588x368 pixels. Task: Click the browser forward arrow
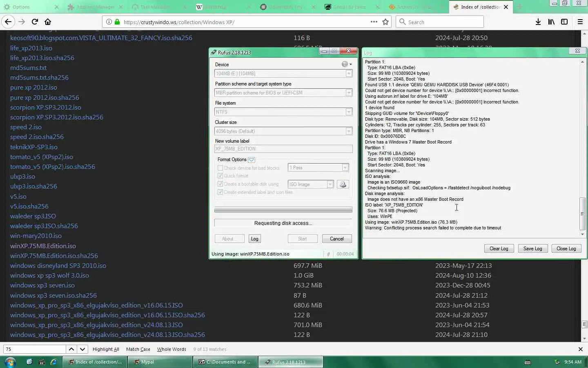pos(22,22)
